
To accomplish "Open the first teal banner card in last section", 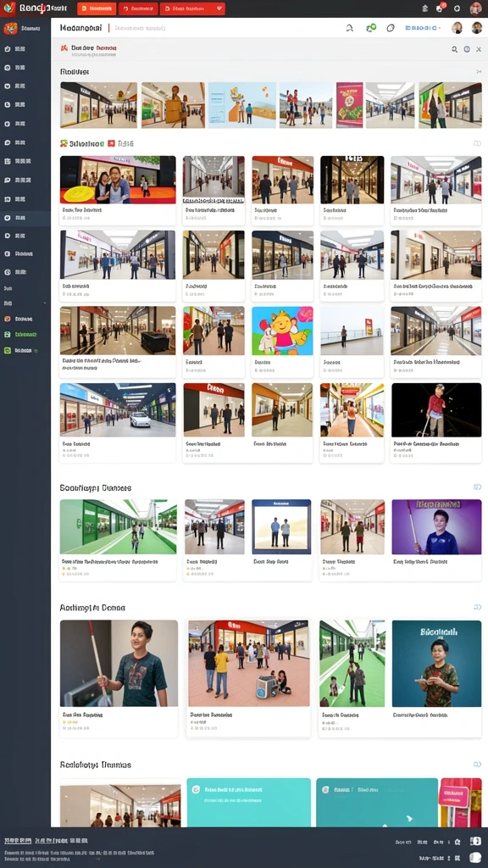I will (x=248, y=802).
